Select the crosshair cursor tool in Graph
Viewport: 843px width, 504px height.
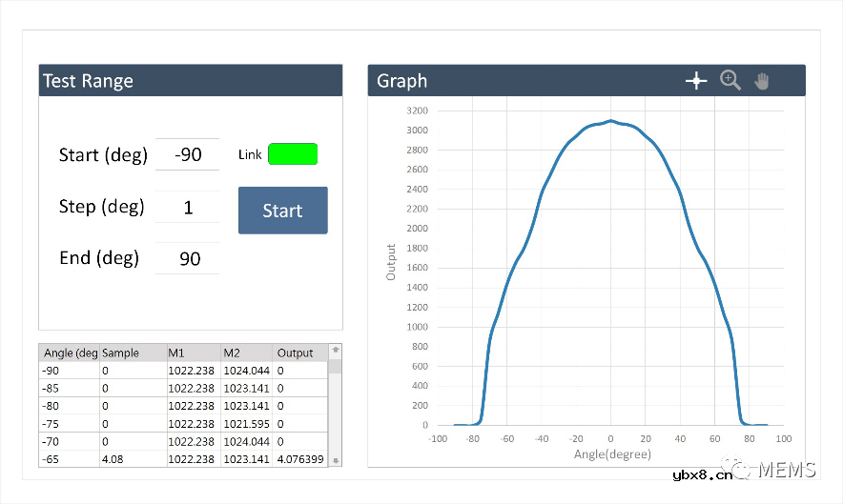pos(696,81)
